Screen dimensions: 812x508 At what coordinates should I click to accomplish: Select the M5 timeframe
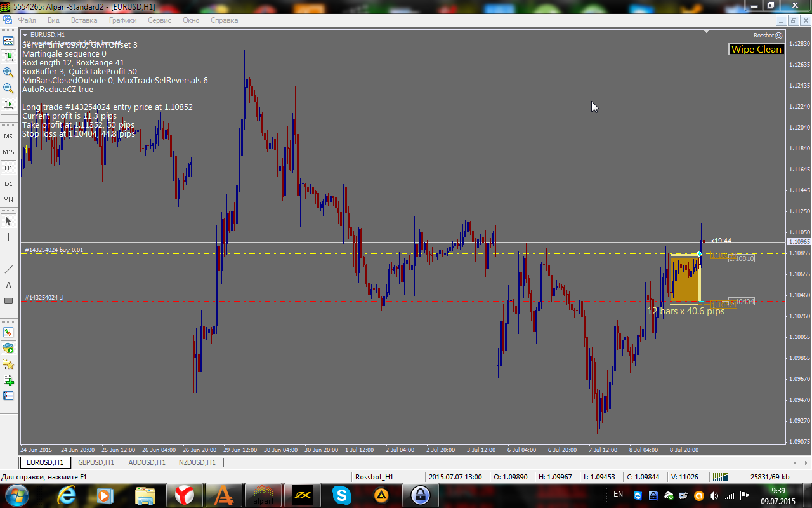8,136
